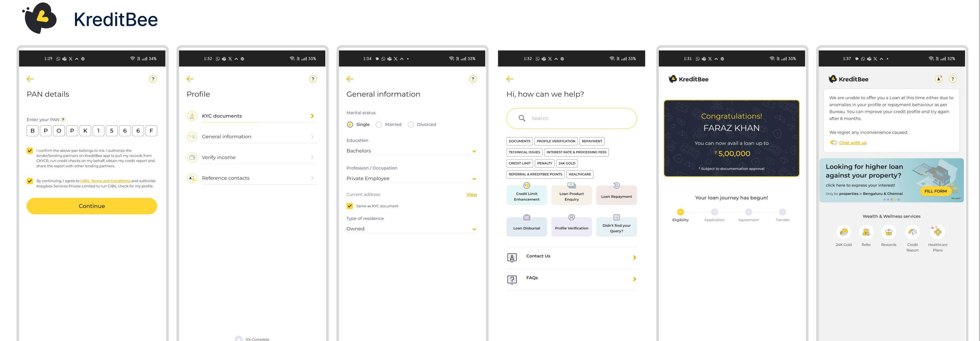Screen dimensions: 980x341
Task: Go back from help center screen
Action: pos(510,79)
